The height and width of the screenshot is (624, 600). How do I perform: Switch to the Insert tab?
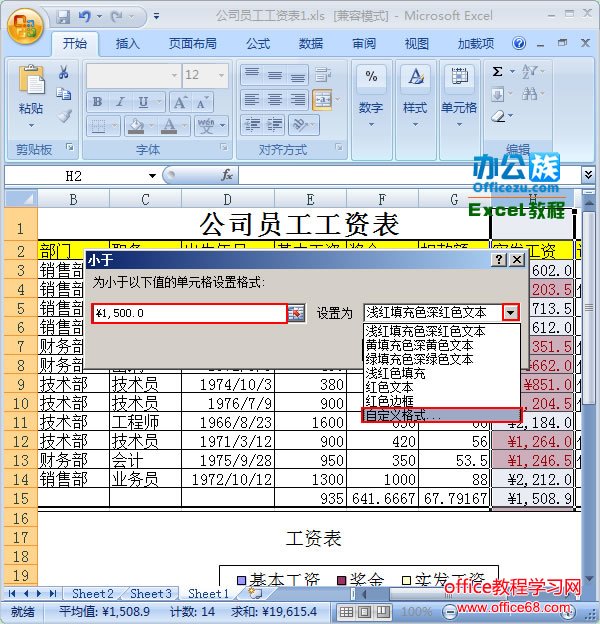[x=127, y=43]
